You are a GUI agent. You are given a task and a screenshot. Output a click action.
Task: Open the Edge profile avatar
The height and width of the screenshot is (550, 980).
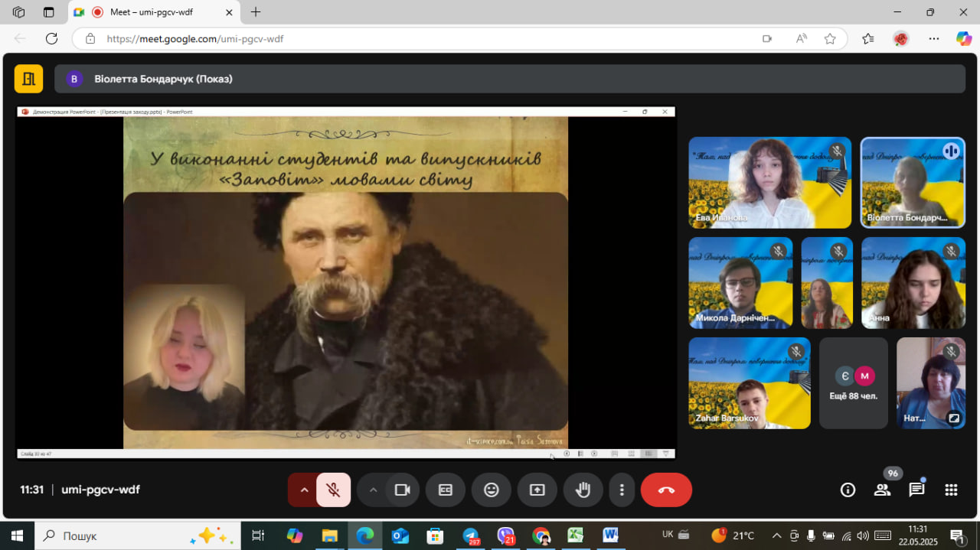(x=901, y=38)
